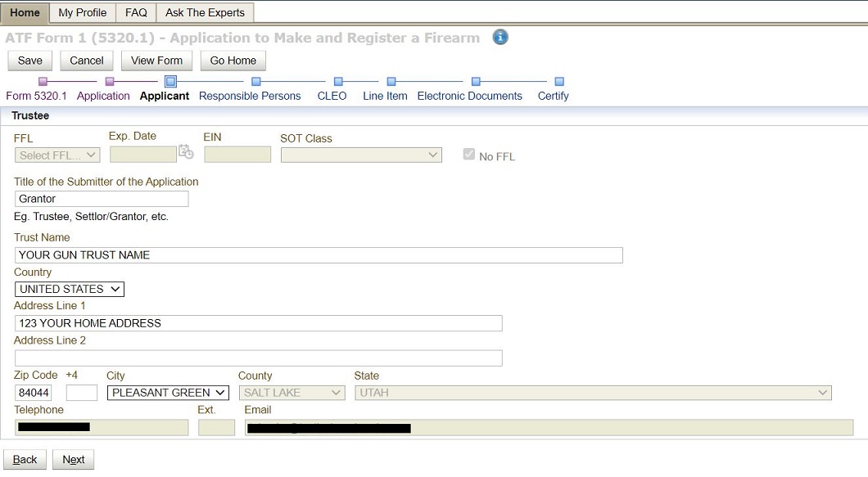Viewport: 868px width, 477px height.
Task: Save the application form
Action: 29,60
